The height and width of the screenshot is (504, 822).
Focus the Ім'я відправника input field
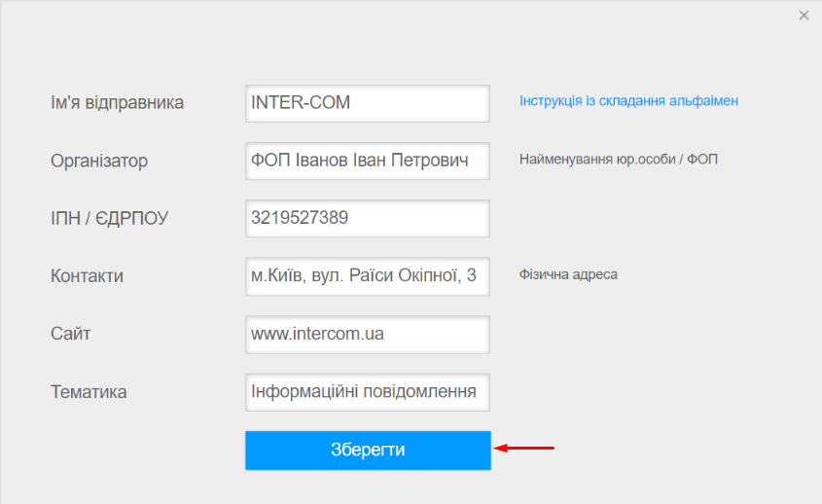point(367,103)
